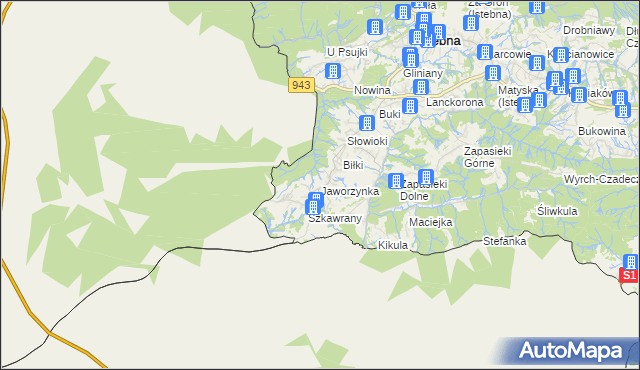Select the Nowina place label
The image size is (640, 370).
(x=372, y=90)
